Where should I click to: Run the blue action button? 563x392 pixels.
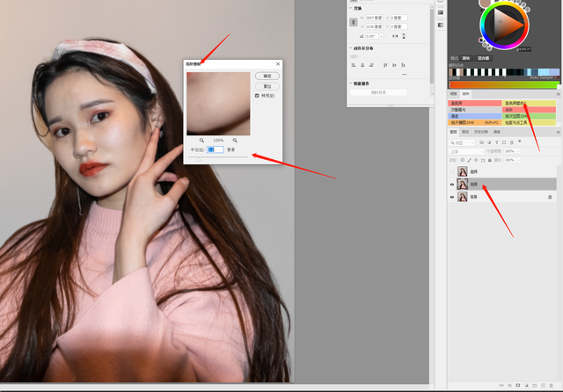click(x=475, y=116)
